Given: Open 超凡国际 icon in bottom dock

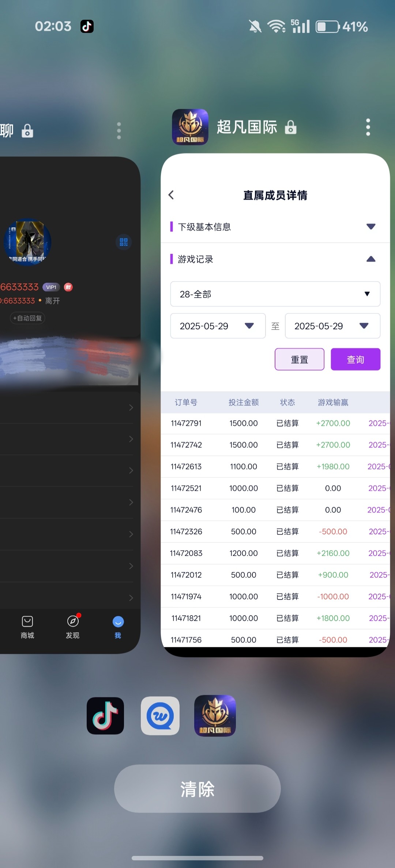Looking at the screenshot, I should (215, 716).
